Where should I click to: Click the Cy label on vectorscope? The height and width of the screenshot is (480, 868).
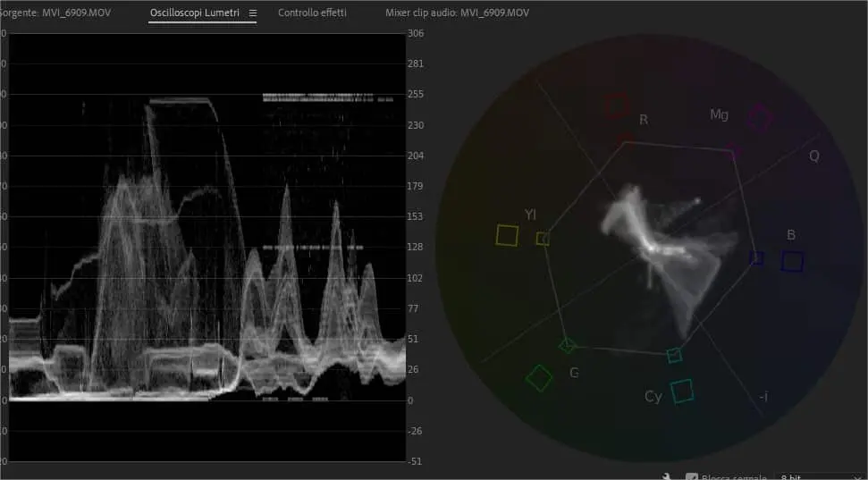653,396
